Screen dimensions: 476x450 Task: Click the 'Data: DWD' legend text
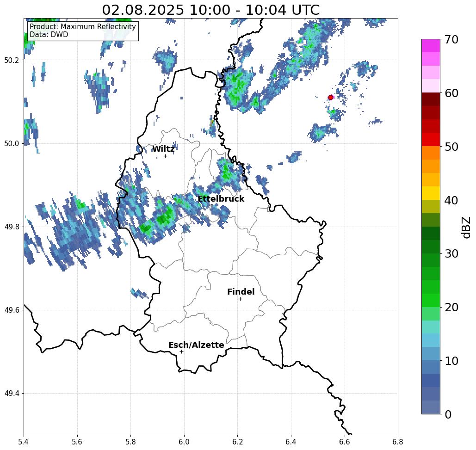[49, 35]
